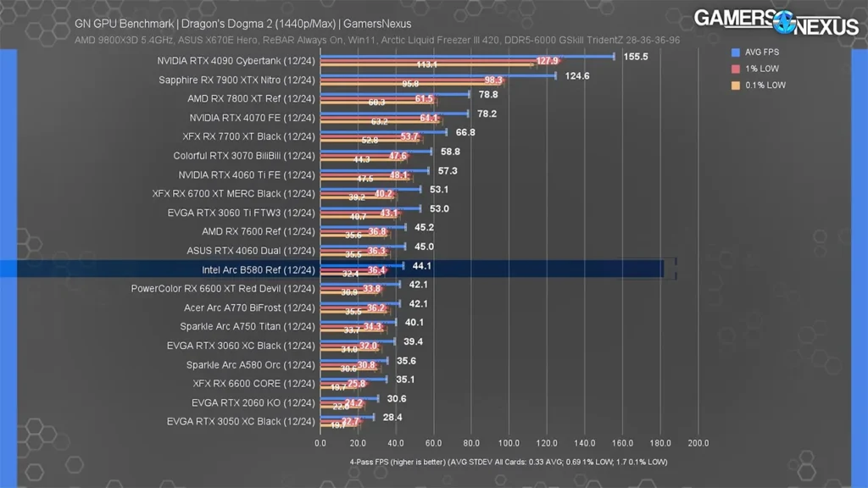Select the highlighted "Intel Arc B580 Ref (12/24)" label
The height and width of the screenshot is (488, 868).
(x=259, y=270)
